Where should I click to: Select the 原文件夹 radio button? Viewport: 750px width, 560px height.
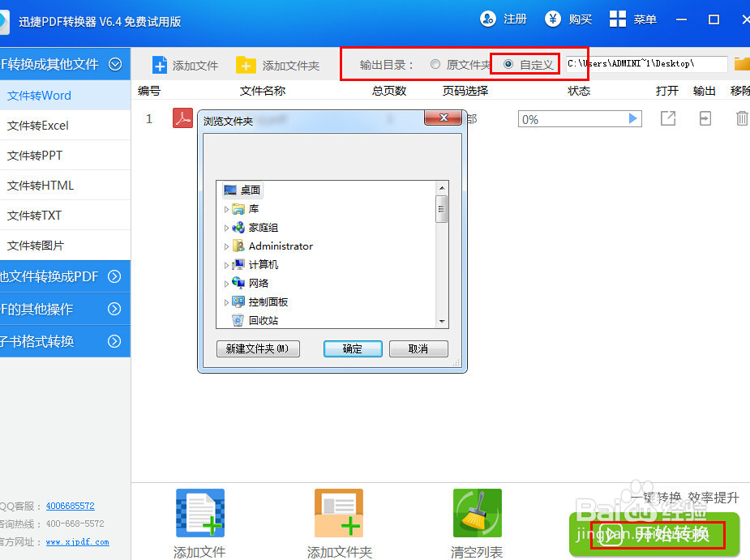click(435, 64)
